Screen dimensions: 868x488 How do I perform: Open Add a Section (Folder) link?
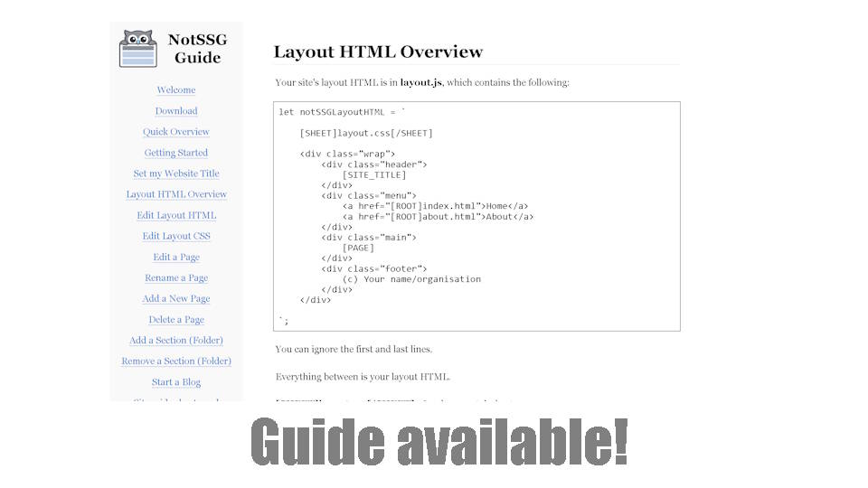[x=176, y=341]
